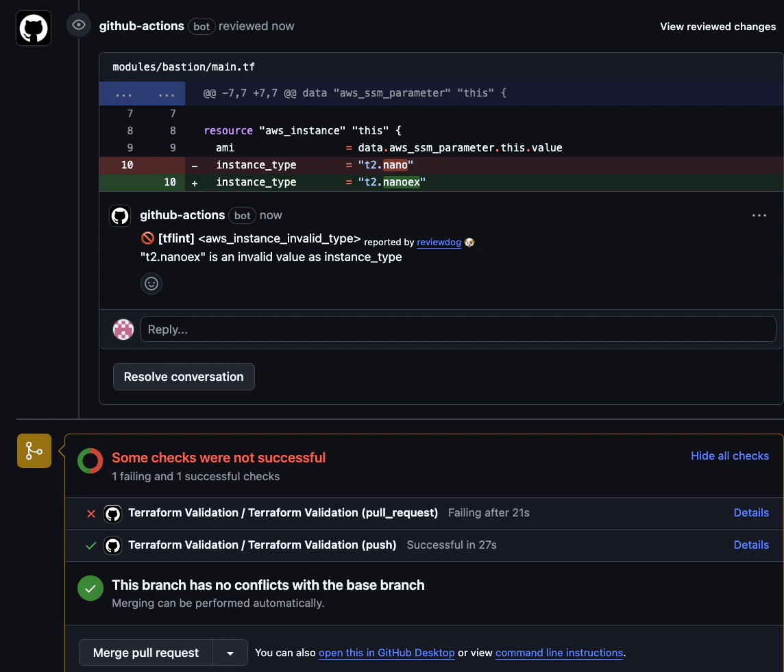Click the Reply input field

pos(458,329)
